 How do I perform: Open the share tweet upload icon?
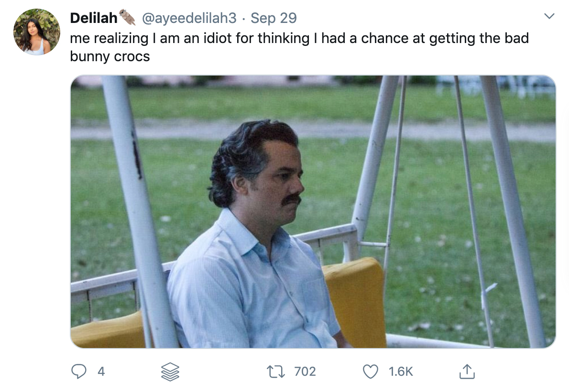(x=466, y=371)
